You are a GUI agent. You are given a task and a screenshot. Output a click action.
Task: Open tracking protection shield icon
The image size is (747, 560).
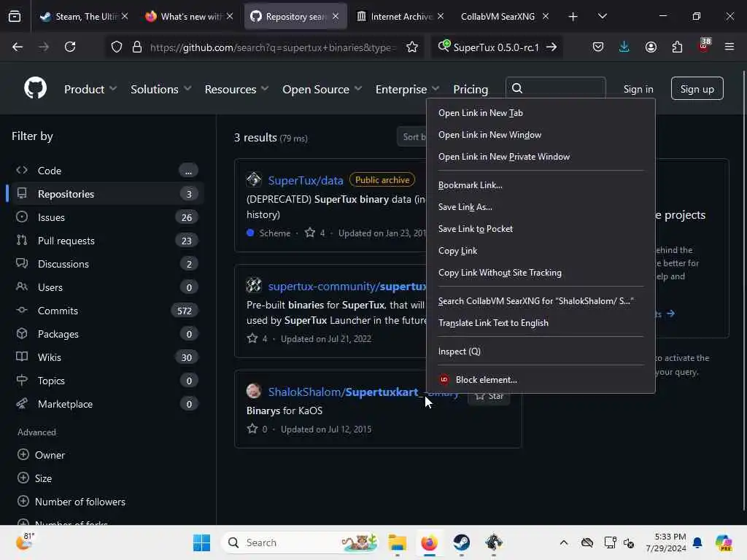pos(117,47)
